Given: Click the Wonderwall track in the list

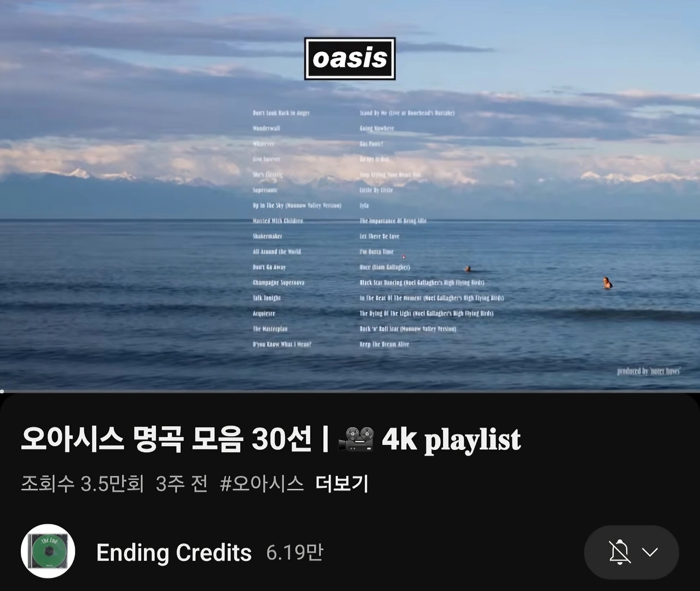Looking at the screenshot, I should [x=266, y=128].
